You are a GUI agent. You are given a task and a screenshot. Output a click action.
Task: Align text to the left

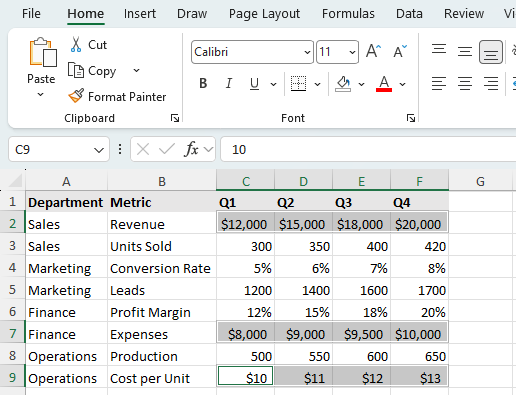click(439, 83)
